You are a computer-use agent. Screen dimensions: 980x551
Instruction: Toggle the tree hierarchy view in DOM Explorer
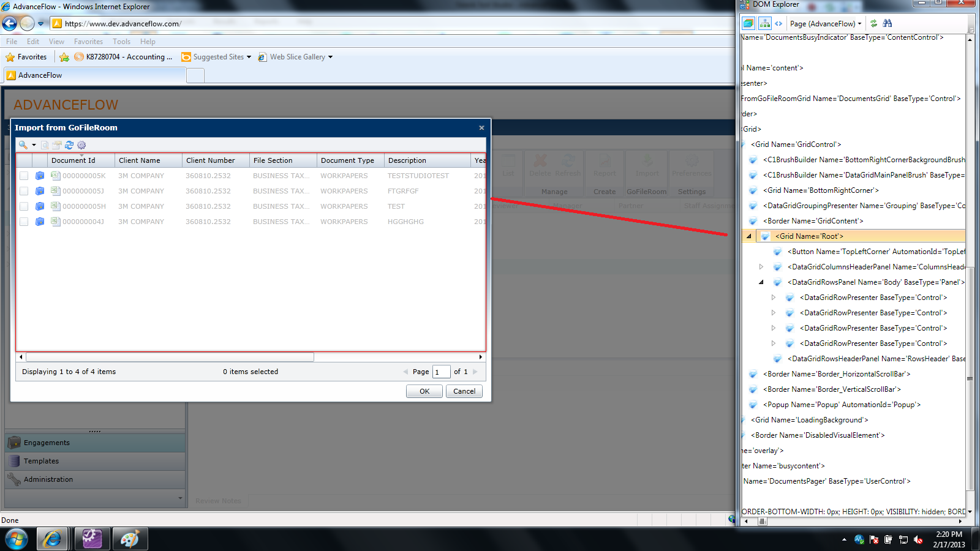(764, 24)
